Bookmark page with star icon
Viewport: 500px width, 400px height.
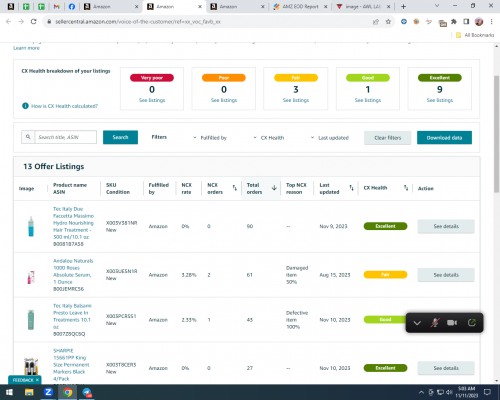[388, 22]
